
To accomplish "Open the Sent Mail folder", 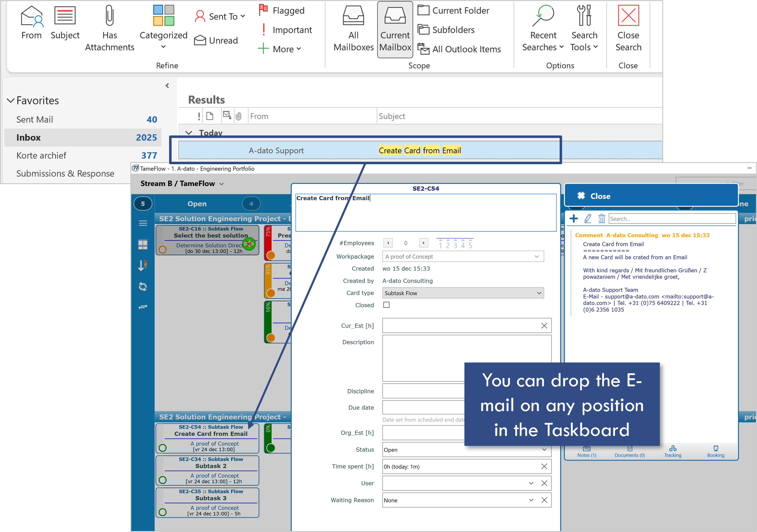I will tap(83, 119).
